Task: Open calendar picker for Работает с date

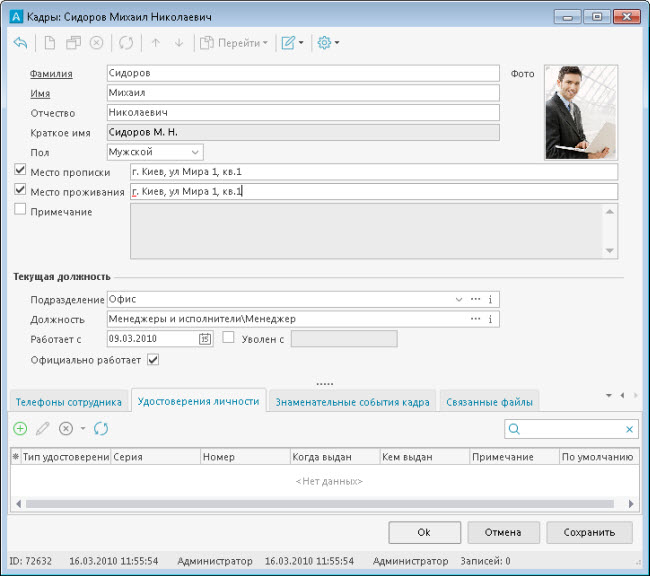Action: pyautogui.click(x=205, y=339)
